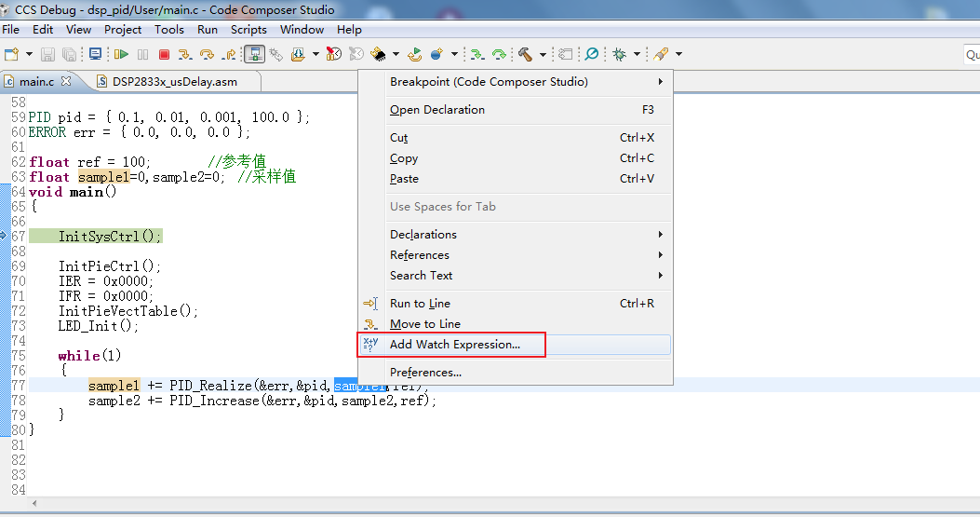Click the greyed-out clock icon
This screenshot has height=517, width=980.
356,54
